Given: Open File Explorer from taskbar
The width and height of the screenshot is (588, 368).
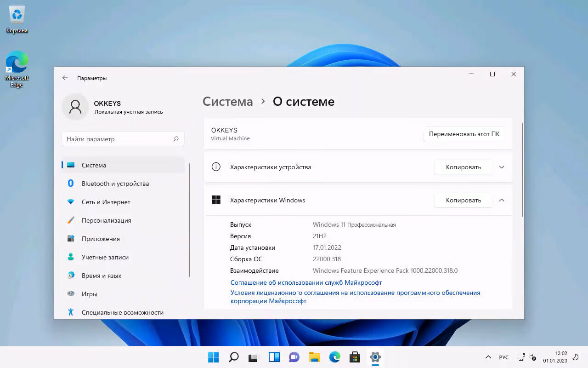Looking at the screenshot, I should point(314,357).
